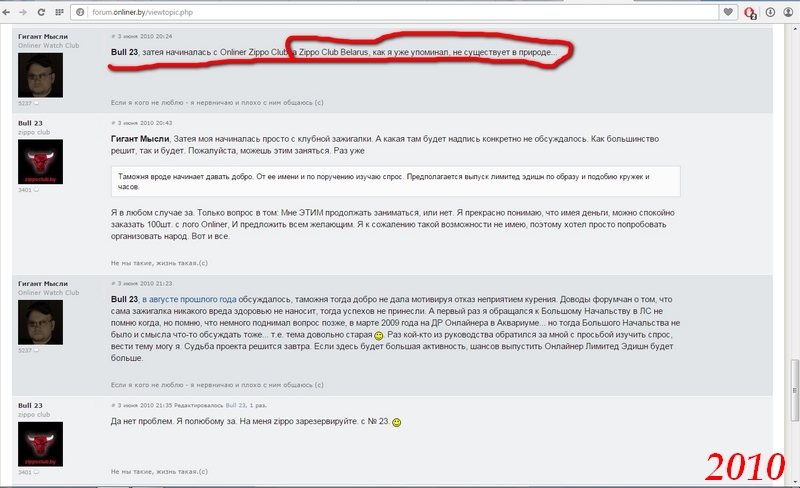This screenshot has height=488, width=800.
Task: Open Гигант Мысли profile in the 21:23 post
Action: pos(43,283)
